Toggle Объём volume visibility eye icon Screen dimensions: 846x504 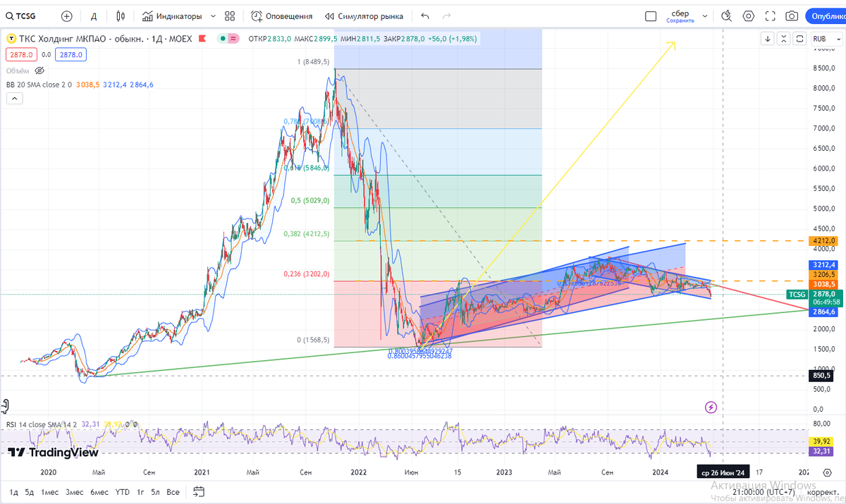coord(39,70)
